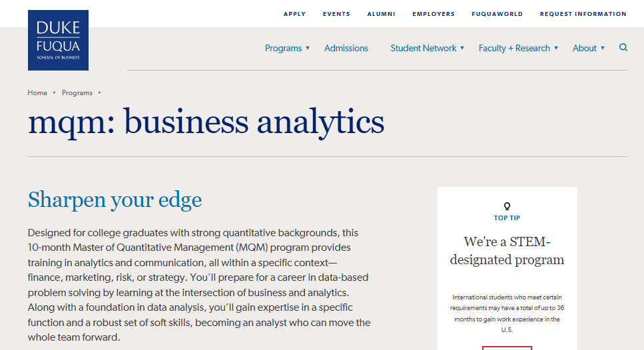Viewport: 644px width, 350px height.
Task: Click the lightbulb Top Tip icon
Action: 507,206
